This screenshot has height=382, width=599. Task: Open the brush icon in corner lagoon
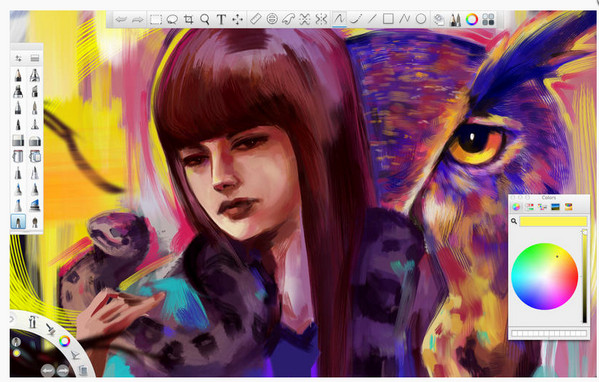50,329
